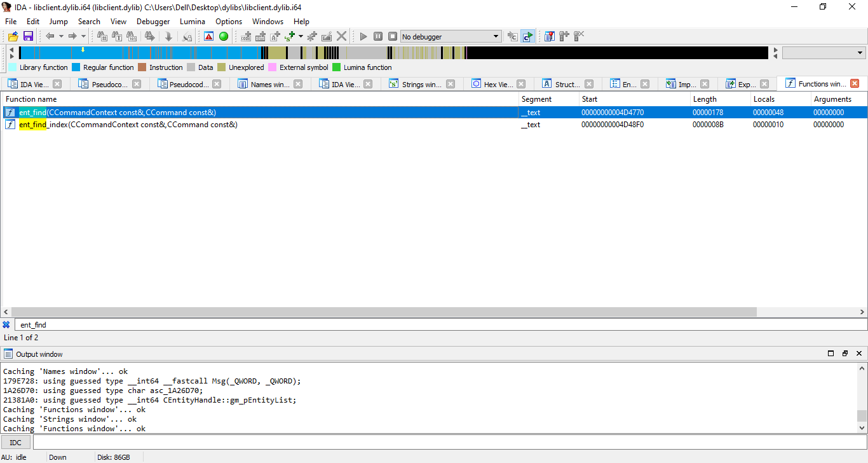
Task: Close the Functions window tab
Action: 855,83
